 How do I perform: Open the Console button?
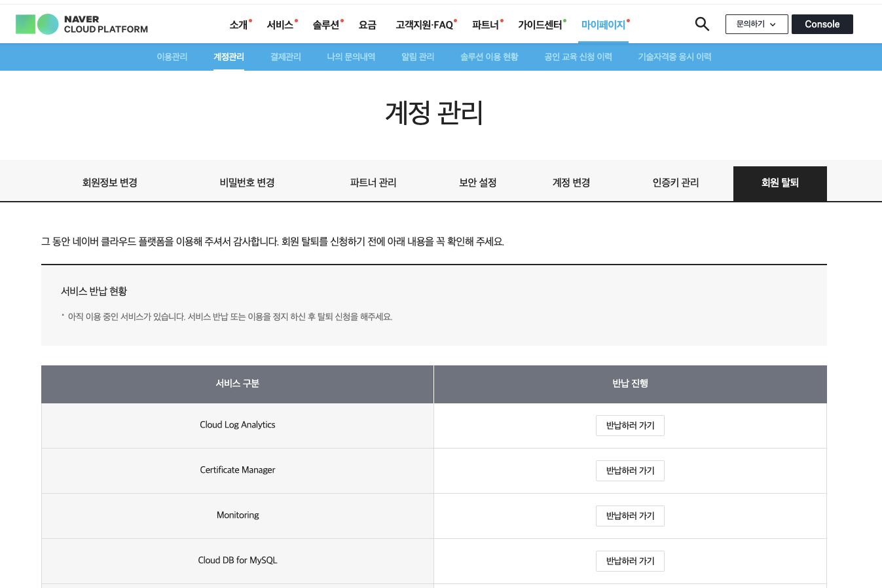point(822,24)
